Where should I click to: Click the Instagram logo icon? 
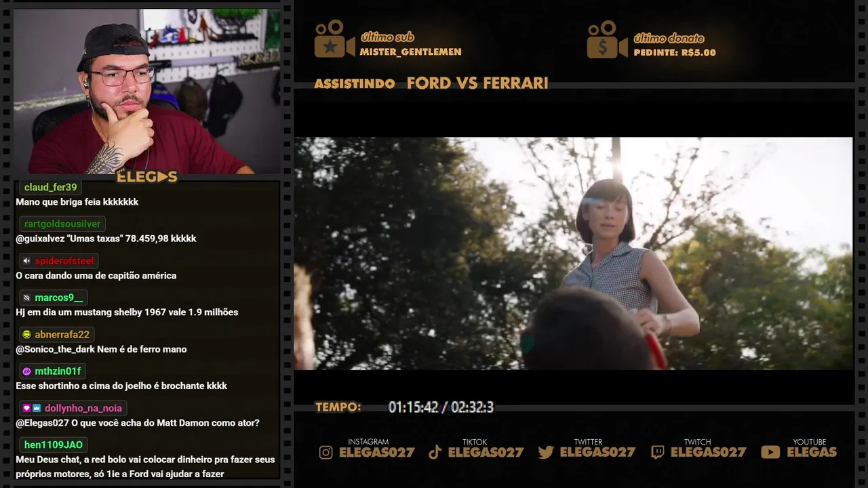pos(326,452)
